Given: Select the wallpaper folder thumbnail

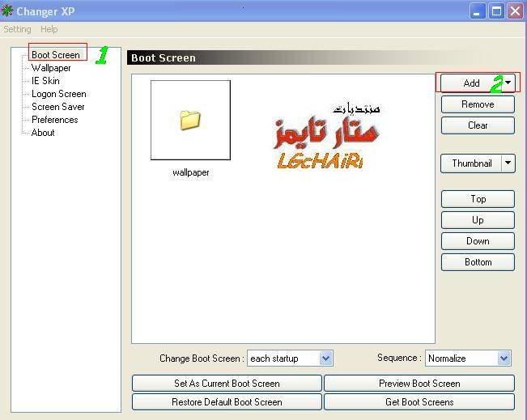Looking at the screenshot, I should (190, 120).
